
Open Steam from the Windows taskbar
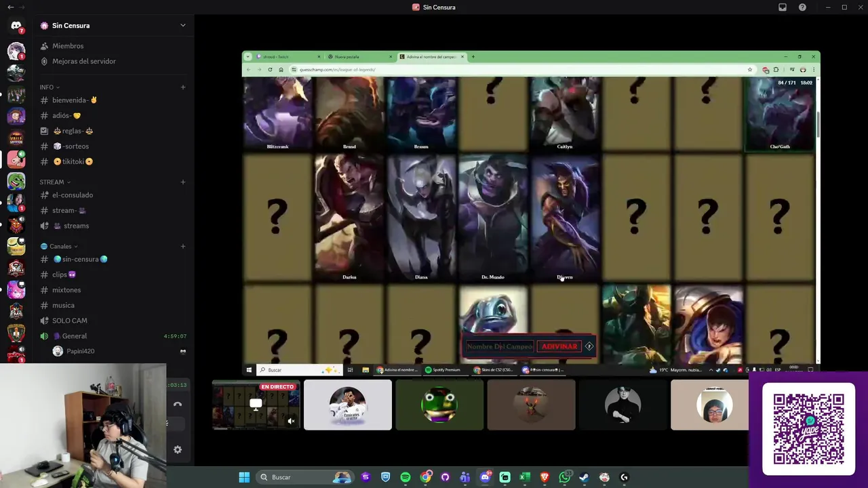click(x=584, y=477)
